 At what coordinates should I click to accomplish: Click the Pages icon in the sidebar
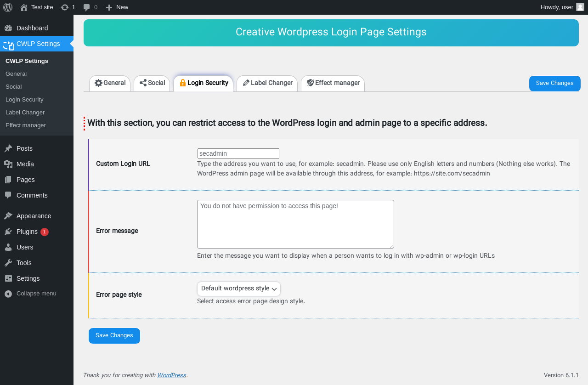point(8,180)
